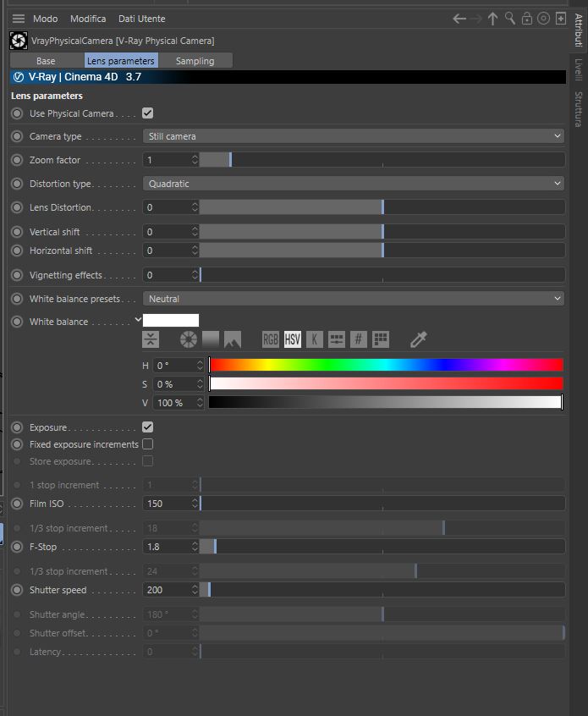Click keyframe dot for Film ISO
Screen dimensions: 588x716
17,504
